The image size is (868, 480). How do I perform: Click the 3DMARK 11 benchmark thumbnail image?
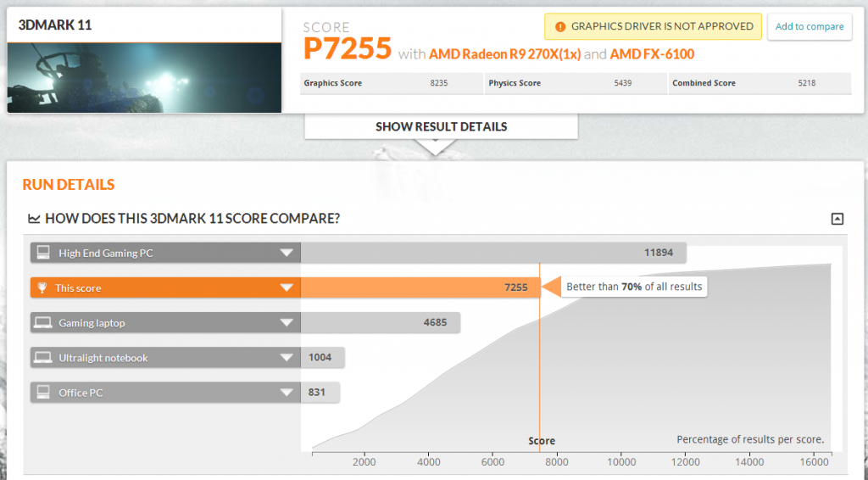point(144,77)
